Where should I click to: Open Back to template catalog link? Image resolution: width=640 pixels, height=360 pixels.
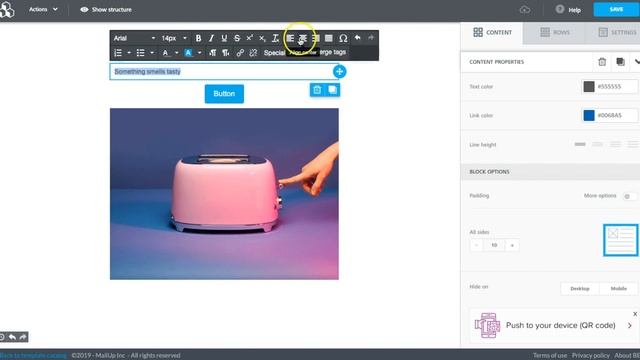point(33,356)
